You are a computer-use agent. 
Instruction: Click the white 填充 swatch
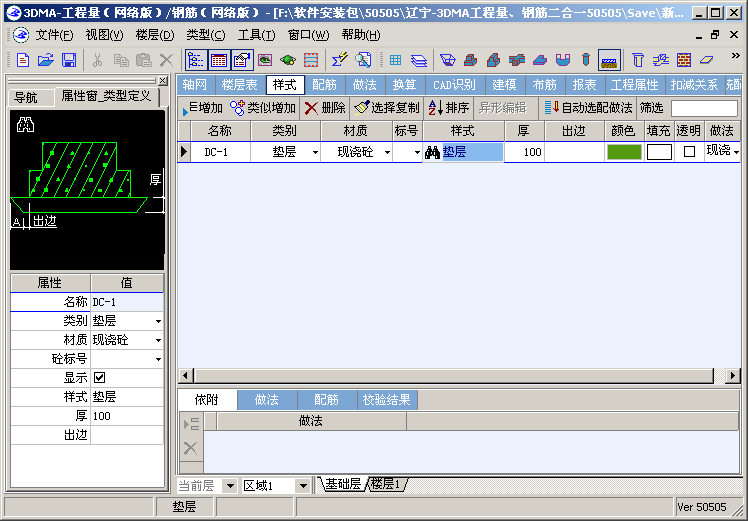point(659,152)
